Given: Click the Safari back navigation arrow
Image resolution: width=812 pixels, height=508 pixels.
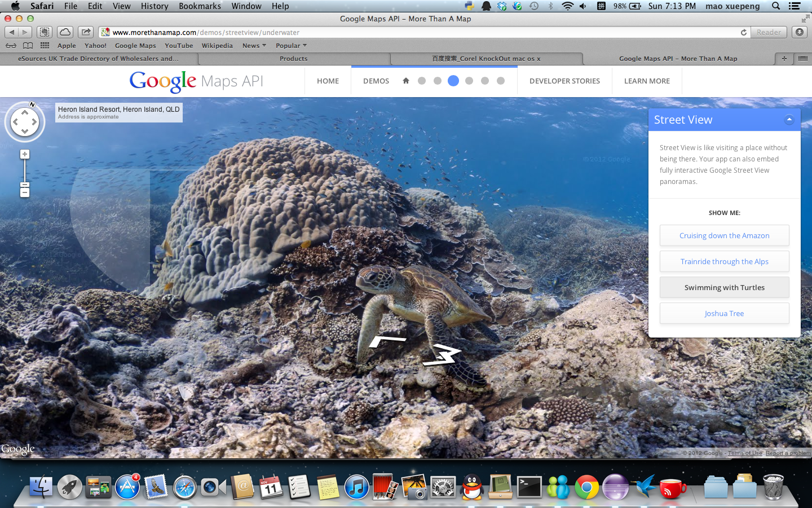Looking at the screenshot, I should (12, 32).
